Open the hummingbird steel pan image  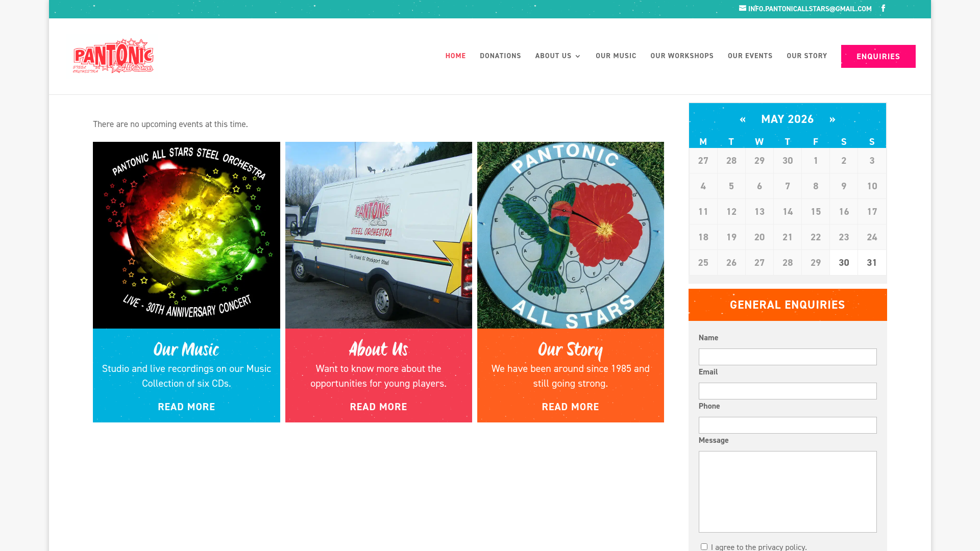click(570, 235)
